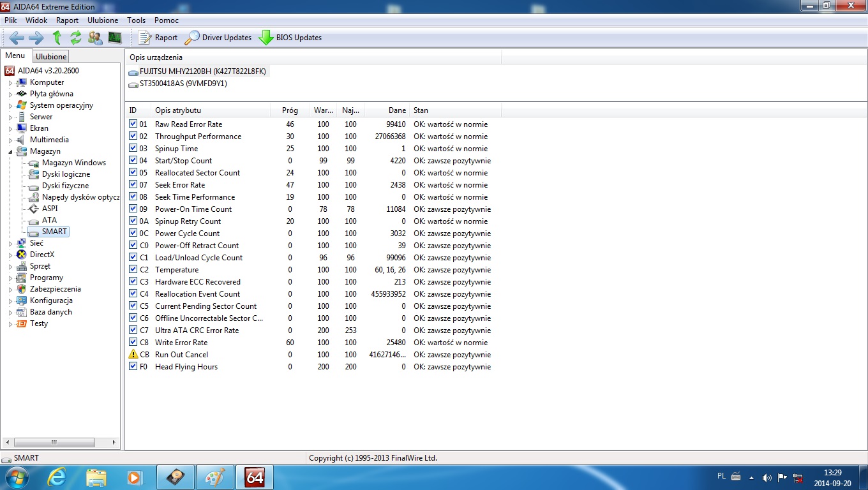Click the BIOS Updates button

(x=290, y=38)
